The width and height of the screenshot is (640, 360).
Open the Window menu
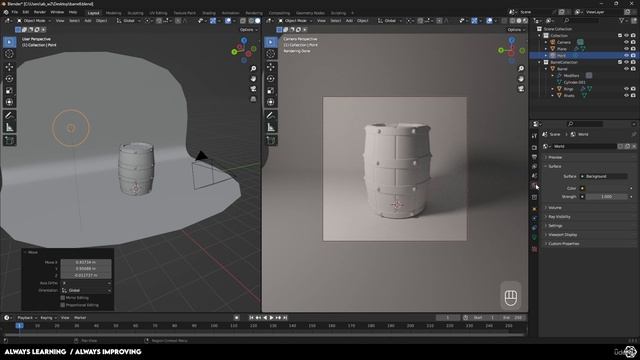click(x=57, y=12)
